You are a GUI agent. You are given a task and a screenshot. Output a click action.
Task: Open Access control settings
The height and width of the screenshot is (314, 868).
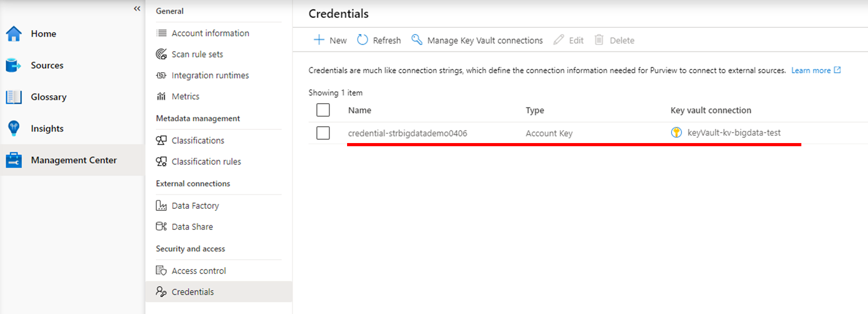(199, 271)
